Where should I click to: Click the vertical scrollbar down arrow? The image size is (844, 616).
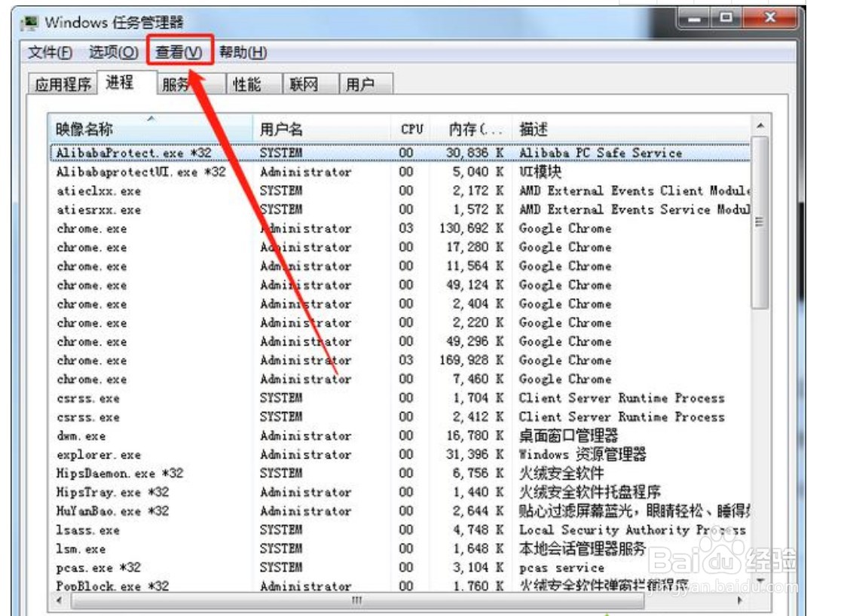(x=760, y=581)
